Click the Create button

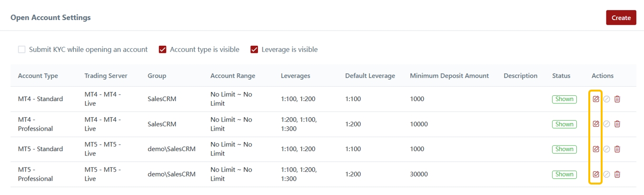click(x=621, y=18)
